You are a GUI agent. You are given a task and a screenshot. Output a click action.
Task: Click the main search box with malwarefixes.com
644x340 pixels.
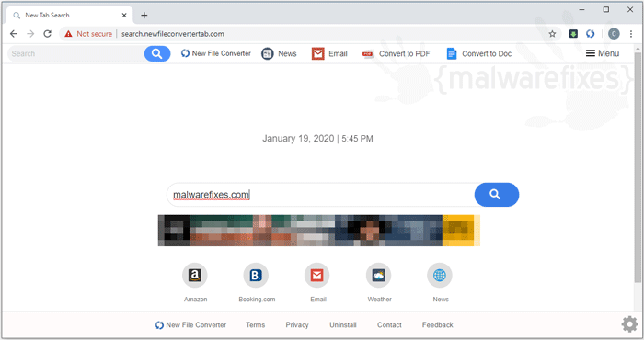(320, 195)
